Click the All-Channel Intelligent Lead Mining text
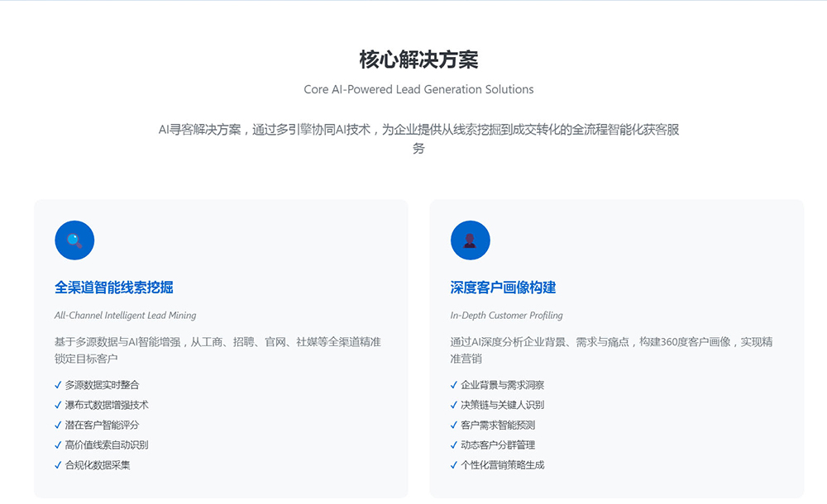This screenshot has height=504, width=827. pyautogui.click(x=126, y=315)
